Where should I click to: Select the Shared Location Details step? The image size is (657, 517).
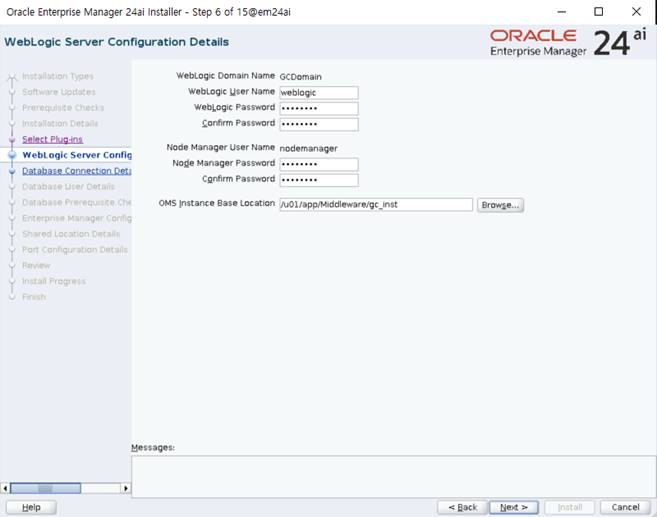[71, 234]
